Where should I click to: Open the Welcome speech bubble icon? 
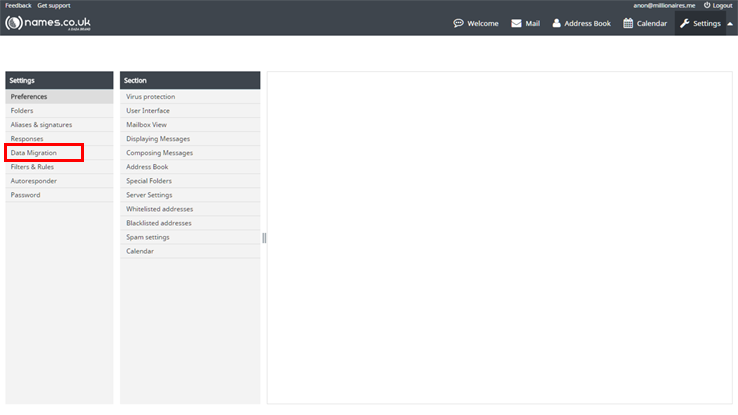click(458, 23)
